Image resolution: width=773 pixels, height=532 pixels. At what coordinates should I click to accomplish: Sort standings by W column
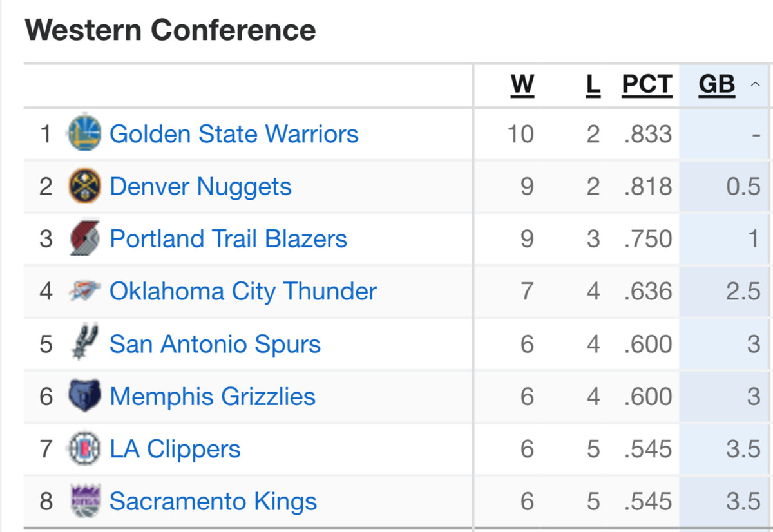pyautogui.click(x=522, y=84)
